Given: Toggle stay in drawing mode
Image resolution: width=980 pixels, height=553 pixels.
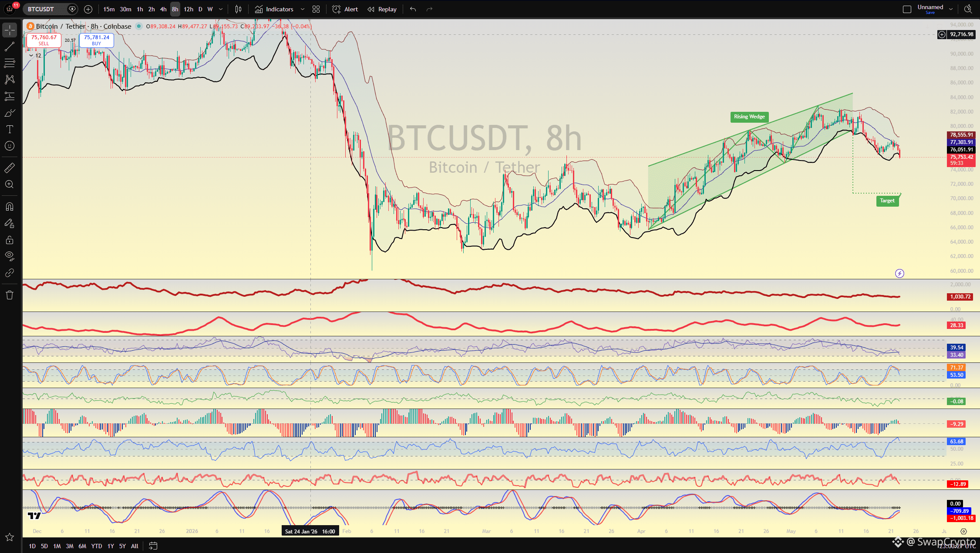Looking at the screenshot, I should [10, 223].
